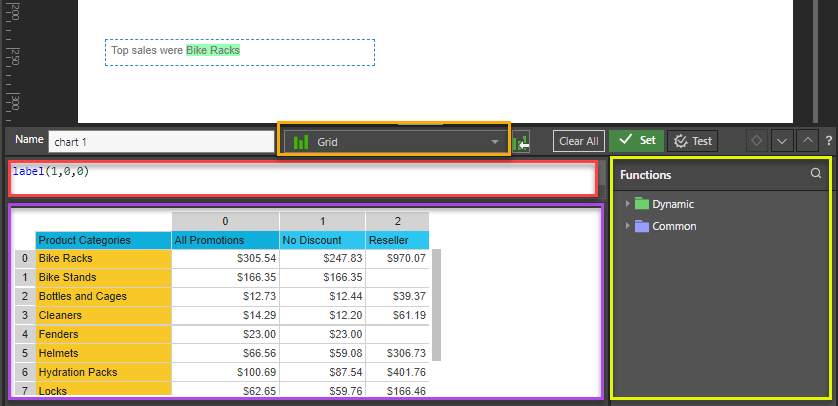Click the down chevron panel button
Image resolution: width=838 pixels, height=406 pixels.
tap(783, 141)
